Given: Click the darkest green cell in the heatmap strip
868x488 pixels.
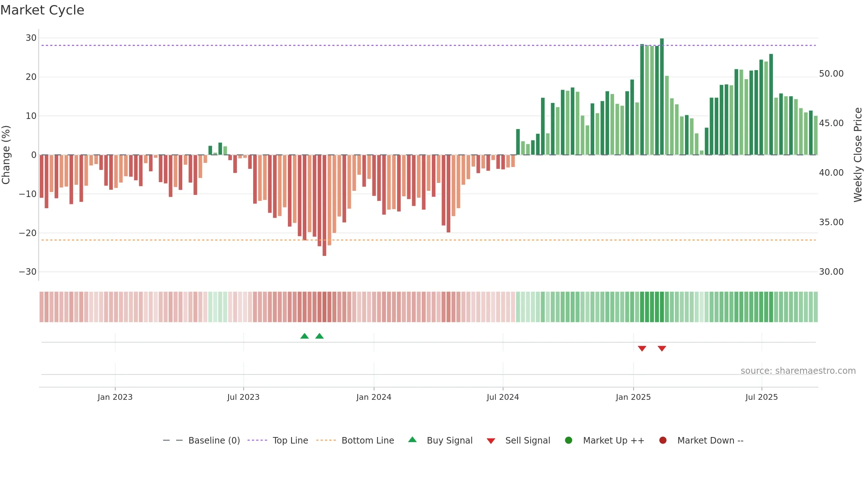Looking at the screenshot, I should point(662,307).
